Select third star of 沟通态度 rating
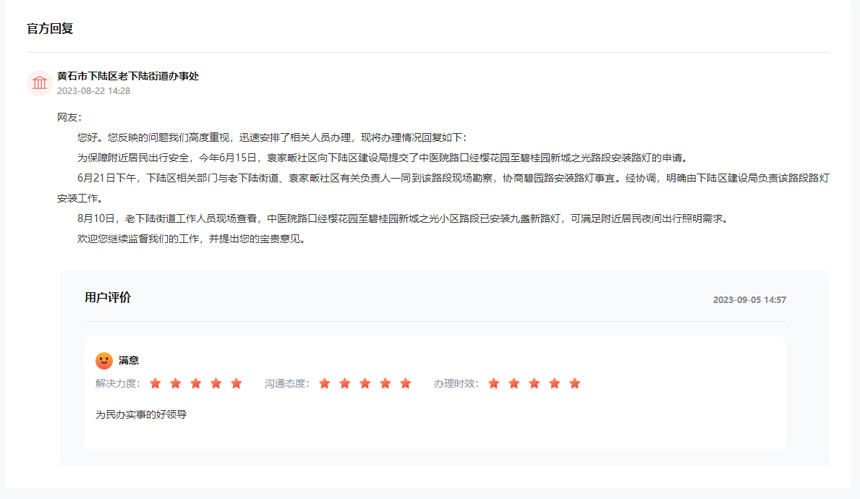 (365, 383)
